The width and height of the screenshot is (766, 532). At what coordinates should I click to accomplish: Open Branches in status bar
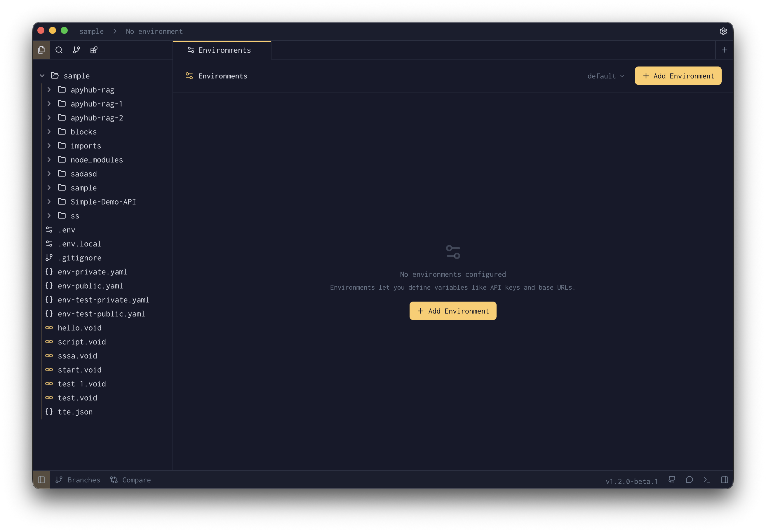click(78, 480)
